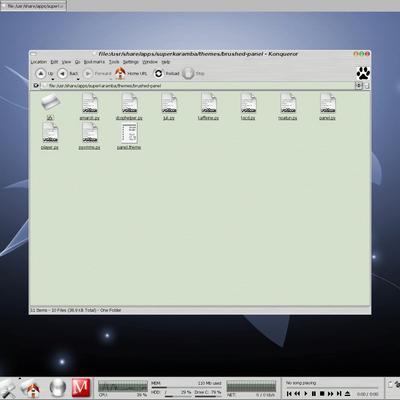Launch the red M application icon
The width and height of the screenshot is (400, 400).
coord(81,388)
